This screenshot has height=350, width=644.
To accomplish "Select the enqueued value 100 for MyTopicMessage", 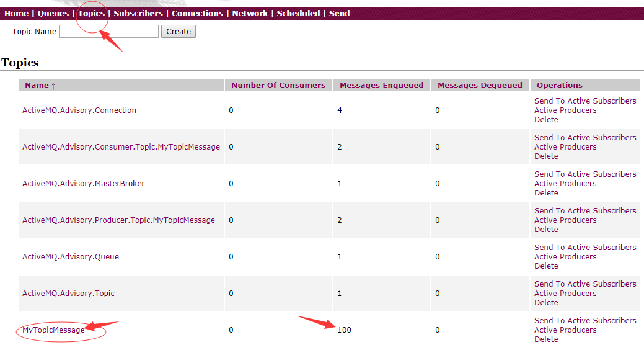I will tap(344, 330).
